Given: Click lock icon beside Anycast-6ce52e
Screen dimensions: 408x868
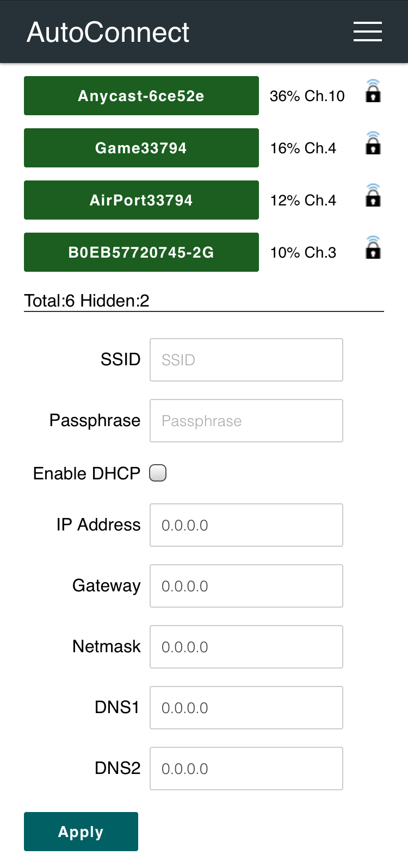Looking at the screenshot, I should (373, 91).
